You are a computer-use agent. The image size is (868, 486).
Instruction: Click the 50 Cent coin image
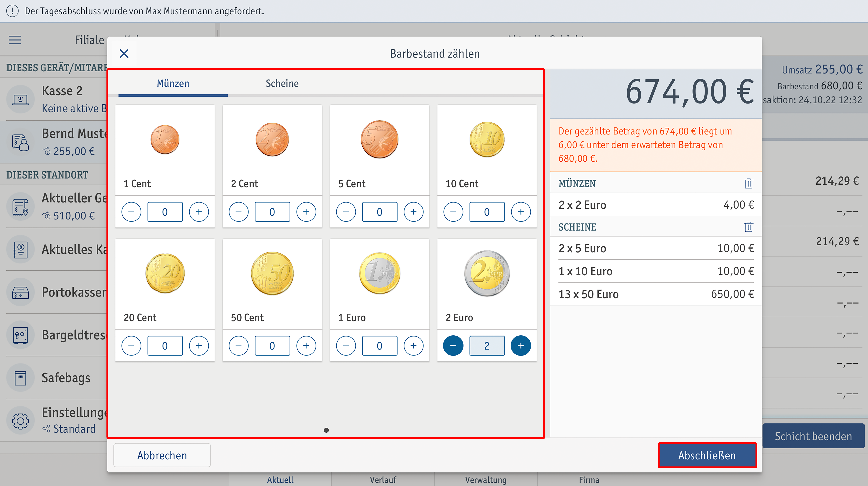coord(272,273)
